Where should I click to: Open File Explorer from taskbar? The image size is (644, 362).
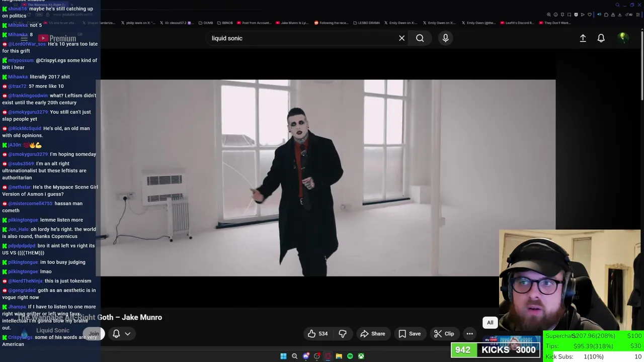click(x=339, y=356)
